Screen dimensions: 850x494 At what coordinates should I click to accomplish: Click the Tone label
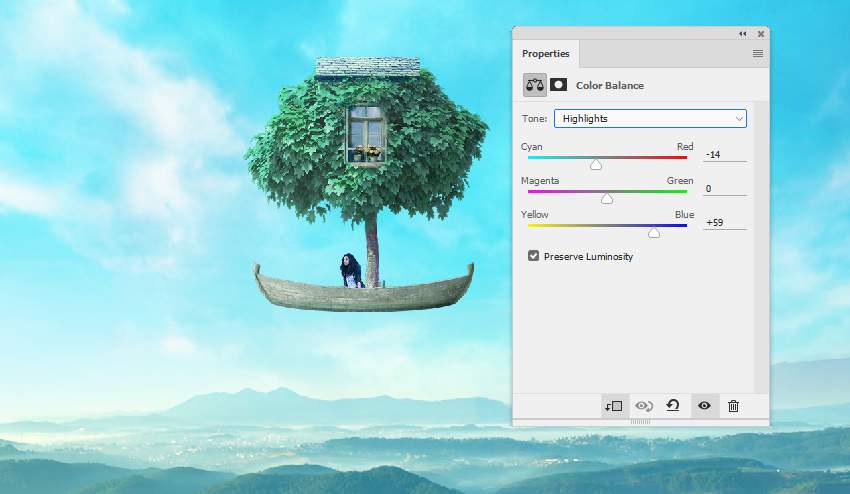tap(535, 119)
